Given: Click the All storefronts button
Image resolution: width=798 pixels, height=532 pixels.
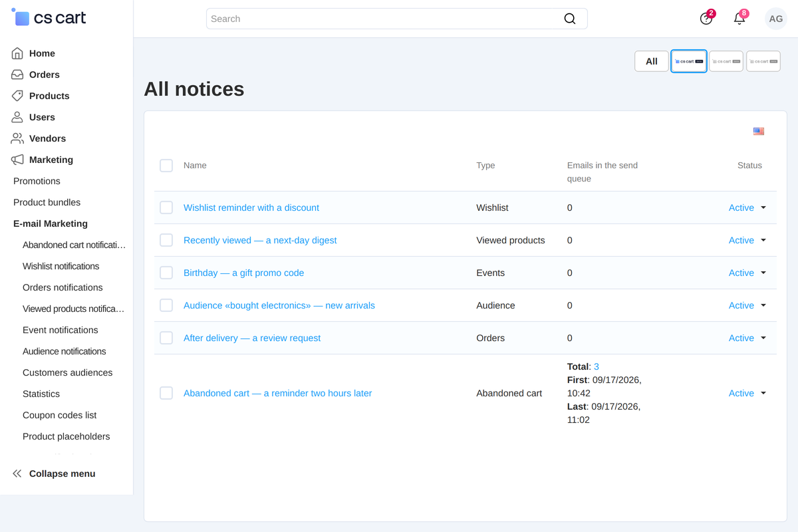Looking at the screenshot, I should 652,61.
